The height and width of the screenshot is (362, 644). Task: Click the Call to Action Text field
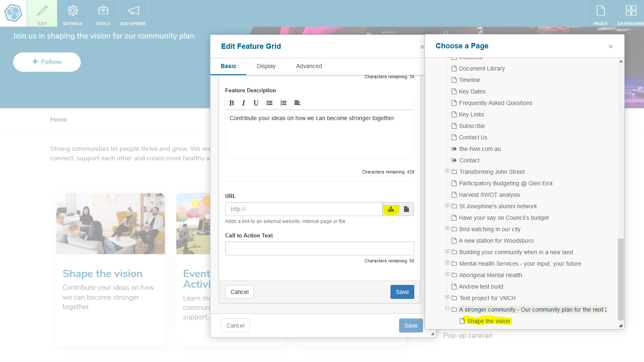320,248
